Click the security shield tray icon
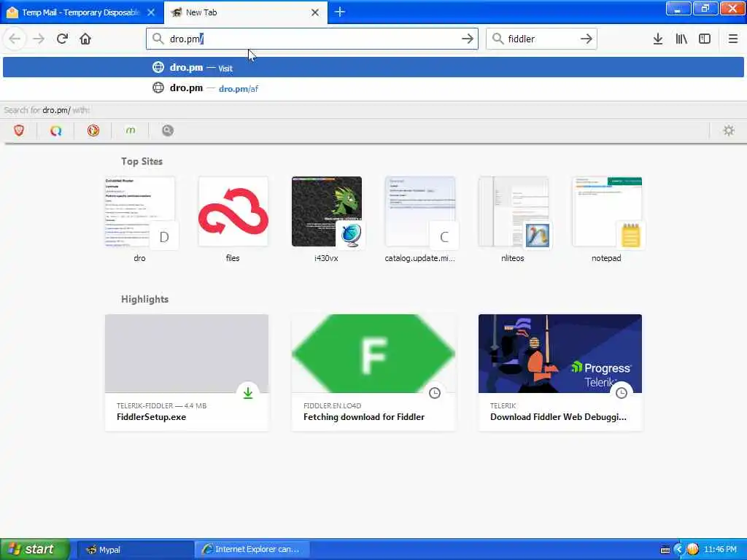This screenshot has width=747, height=560. click(693, 550)
